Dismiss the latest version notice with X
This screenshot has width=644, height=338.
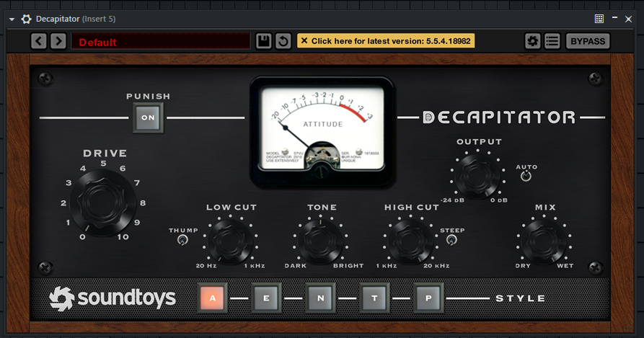pos(304,40)
